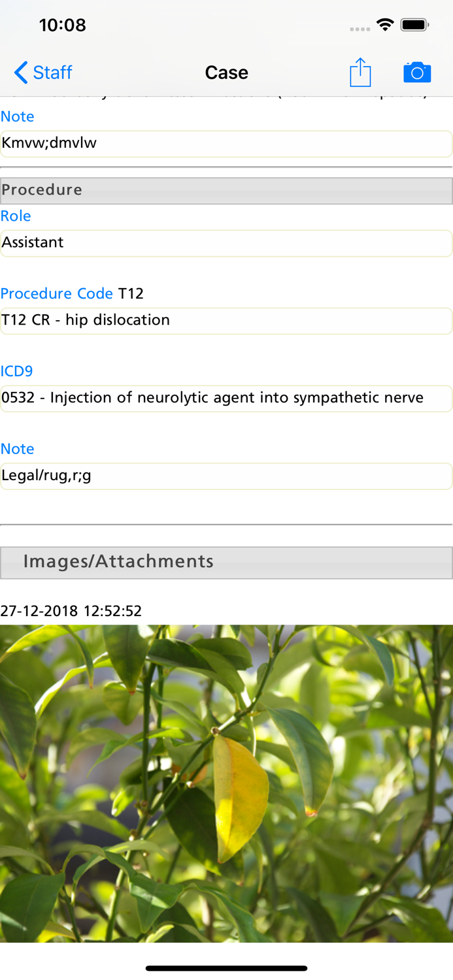Tap the attachment timestamp 27-12-2018 12:52:52
Screen dimensions: 453x980
(72, 610)
